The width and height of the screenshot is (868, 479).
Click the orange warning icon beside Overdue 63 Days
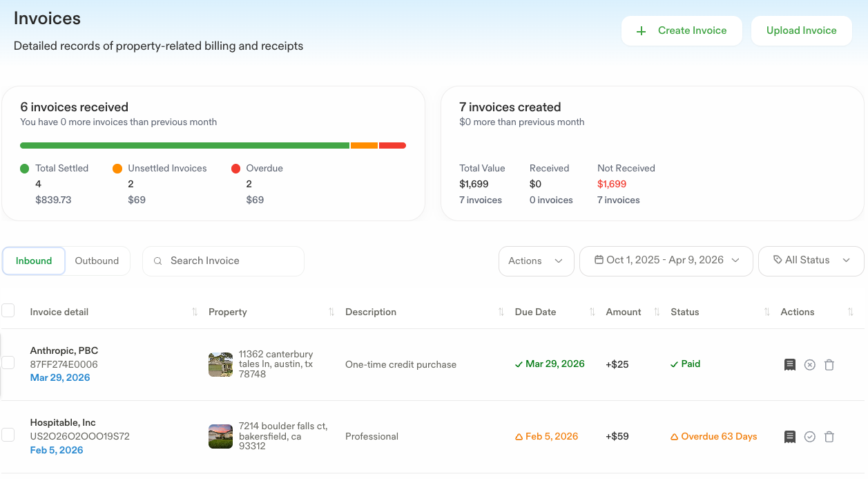coord(675,437)
